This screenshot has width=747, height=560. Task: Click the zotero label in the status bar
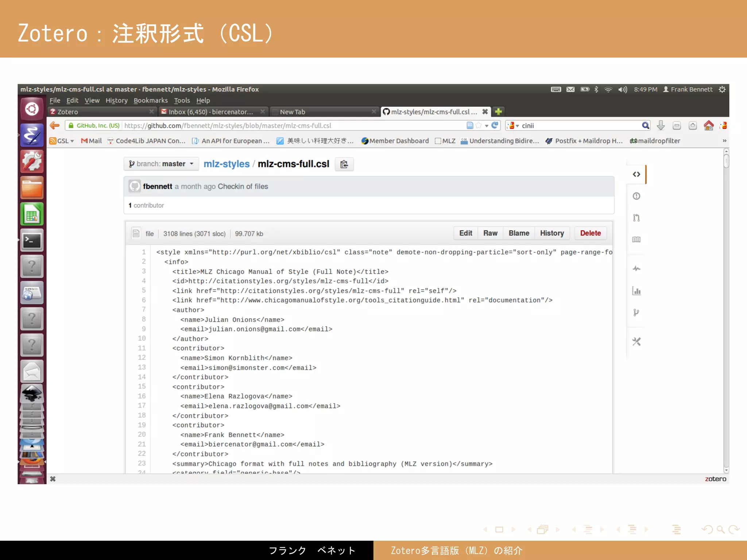[715, 479]
